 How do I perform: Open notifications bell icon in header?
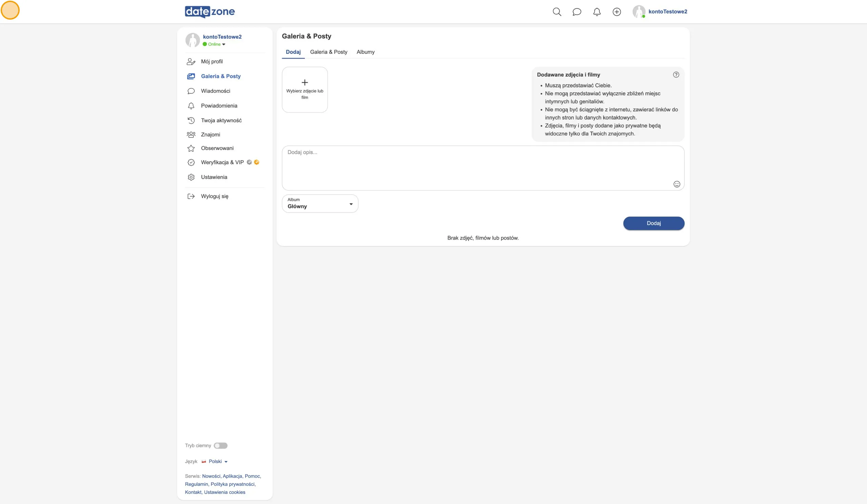(x=597, y=12)
